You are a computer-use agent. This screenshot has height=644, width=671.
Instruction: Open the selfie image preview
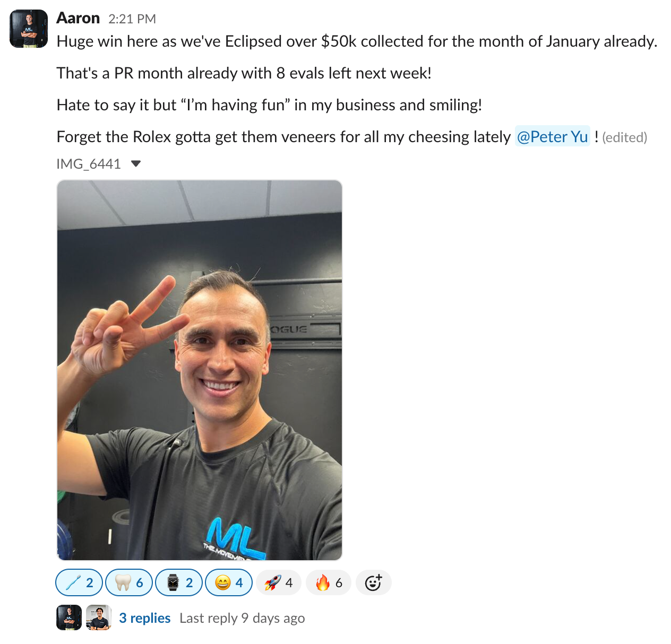(200, 370)
